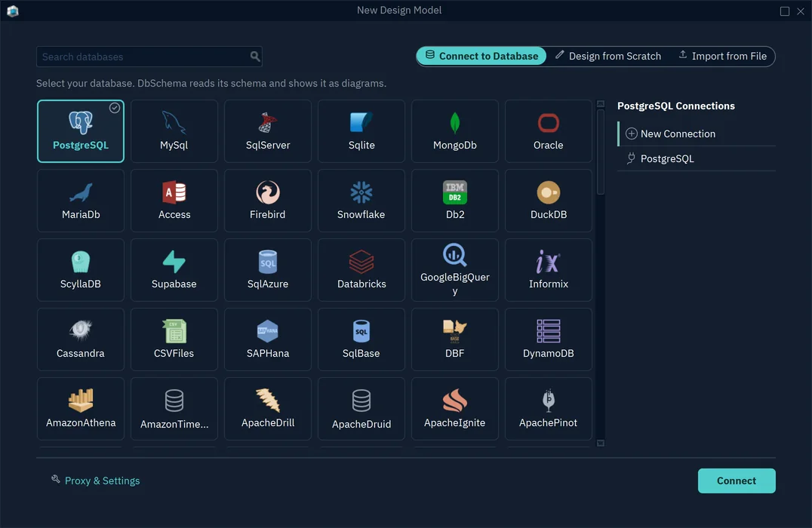Select the PostgreSQL database tile
This screenshot has height=528, width=812.
point(80,131)
